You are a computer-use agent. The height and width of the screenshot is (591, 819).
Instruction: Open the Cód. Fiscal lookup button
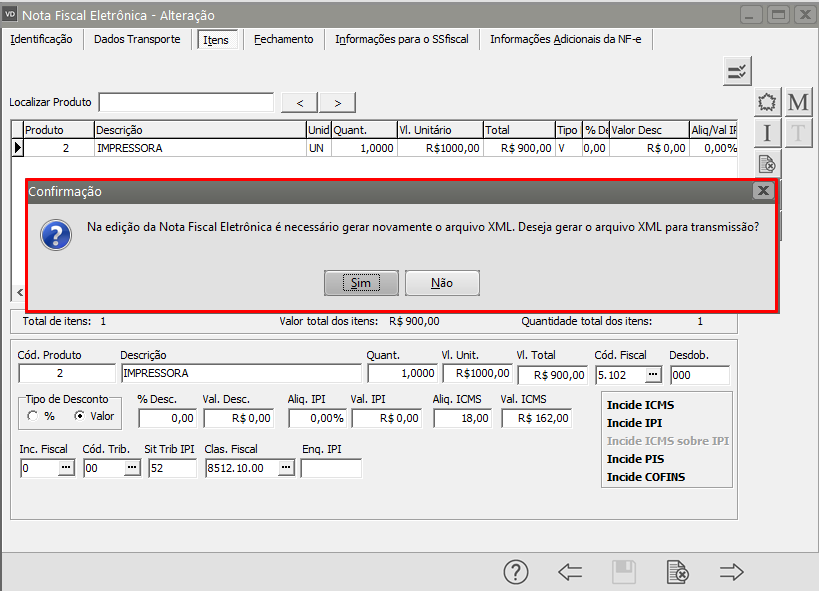click(x=653, y=375)
